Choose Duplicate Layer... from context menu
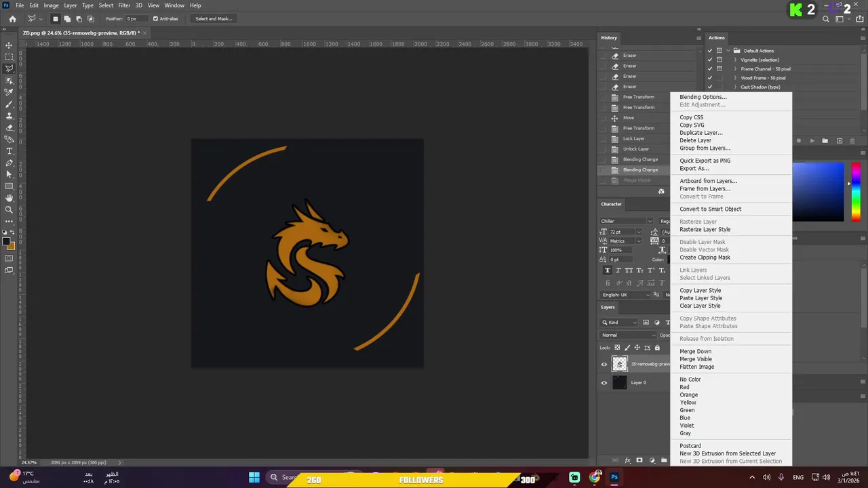Viewport: 868px width, 488px height. pyautogui.click(x=701, y=133)
